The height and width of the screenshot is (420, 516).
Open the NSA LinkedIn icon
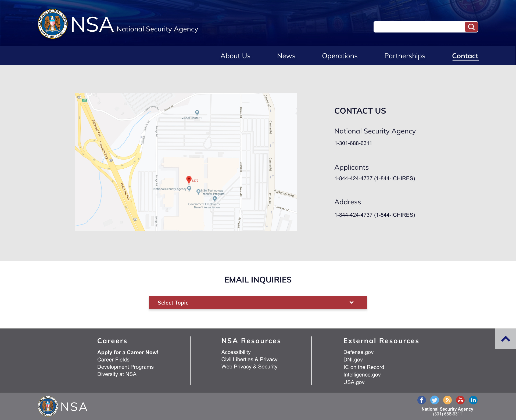pyautogui.click(x=473, y=400)
